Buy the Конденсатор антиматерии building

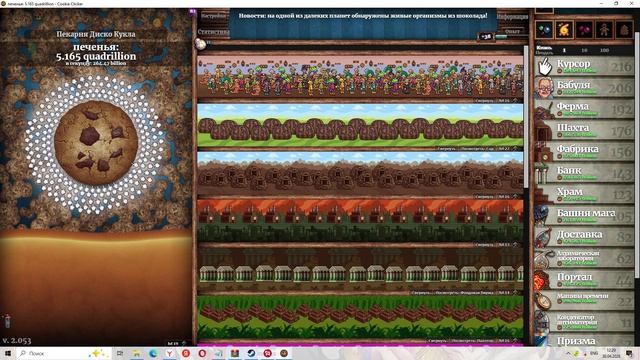(x=584, y=321)
